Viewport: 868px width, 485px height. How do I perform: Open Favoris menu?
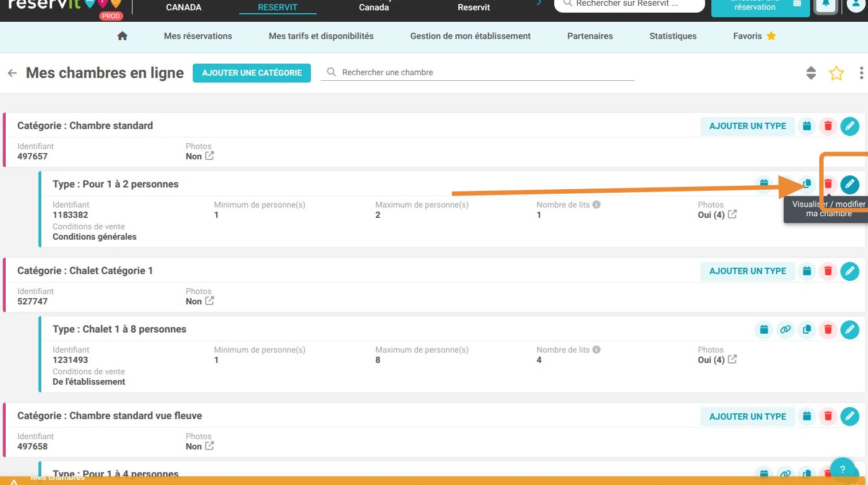tap(754, 36)
